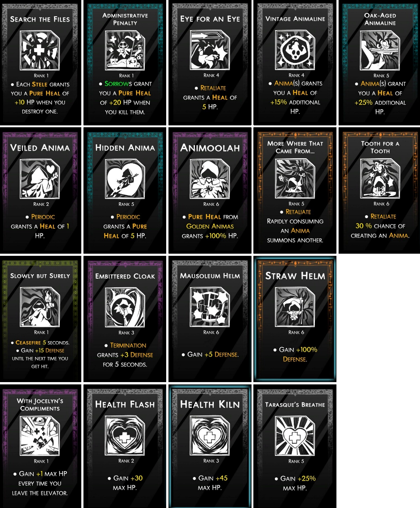Click the Slowly but Surely ghost thumbnail

[40, 307]
